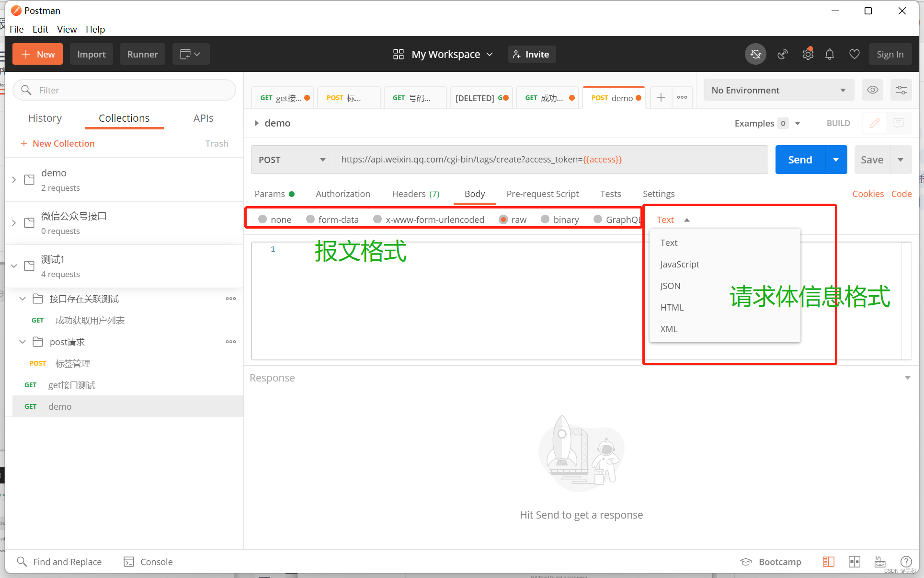Click the Cookies link
Screen dimensions: 924x578
(867, 193)
